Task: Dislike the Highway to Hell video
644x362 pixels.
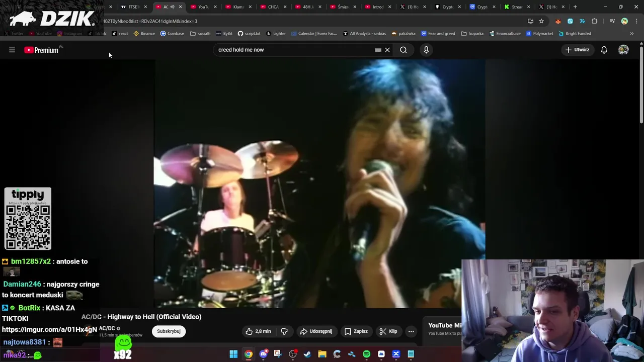Action: [284, 331]
